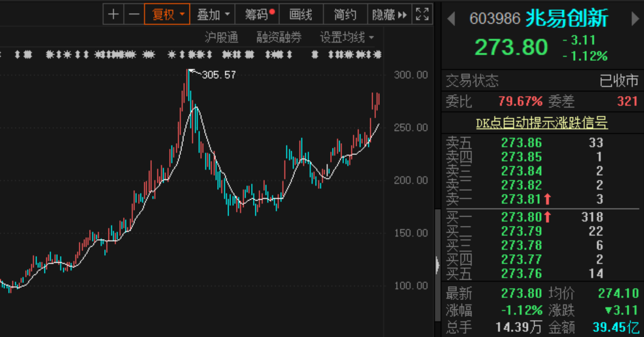Click the plus zoom-in chart button
This screenshot has height=337, width=644.
click(x=113, y=14)
